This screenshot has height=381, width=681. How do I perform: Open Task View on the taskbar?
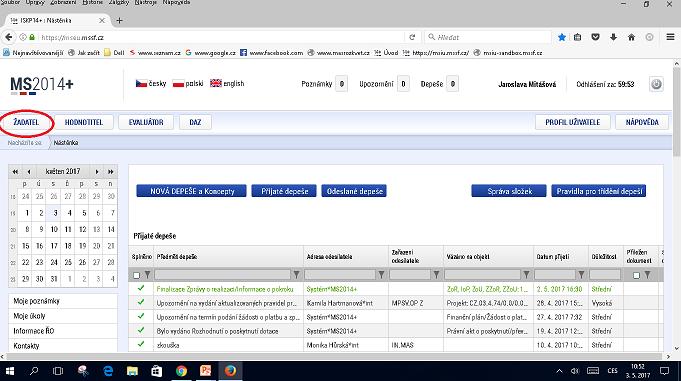coord(58,371)
